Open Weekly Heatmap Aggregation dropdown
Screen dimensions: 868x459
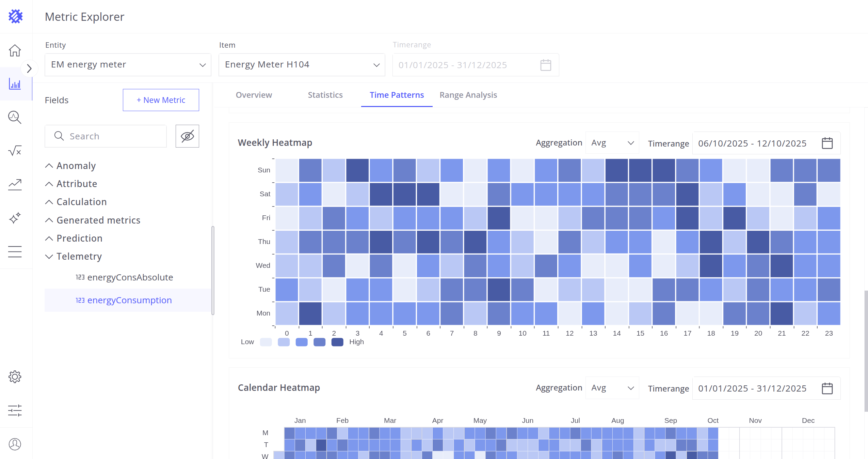tap(612, 143)
